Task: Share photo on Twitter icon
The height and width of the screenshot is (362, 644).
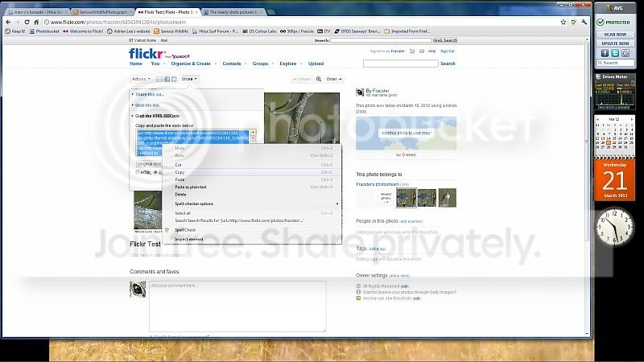Action: [174, 79]
